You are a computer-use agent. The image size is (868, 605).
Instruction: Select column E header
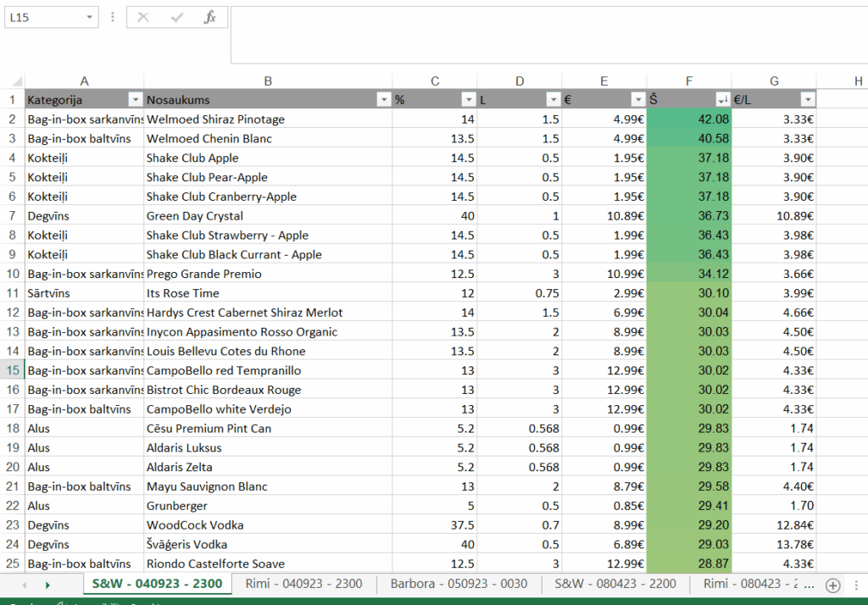tap(604, 81)
